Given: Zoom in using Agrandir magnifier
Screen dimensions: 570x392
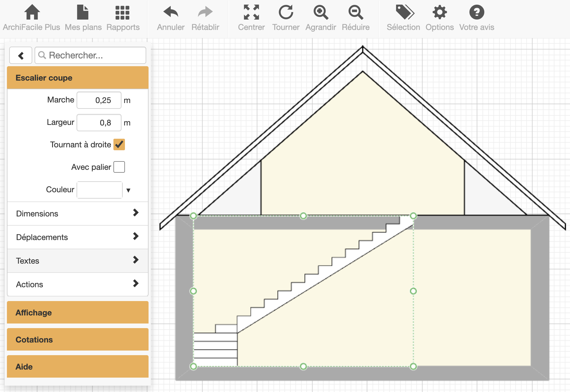Looking at the screenshot, I should click(320, 13).
